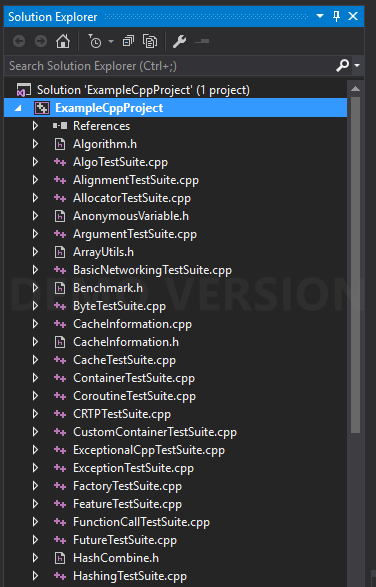
Task: Toggle Show All Files icon
Action: click(150, 41)
